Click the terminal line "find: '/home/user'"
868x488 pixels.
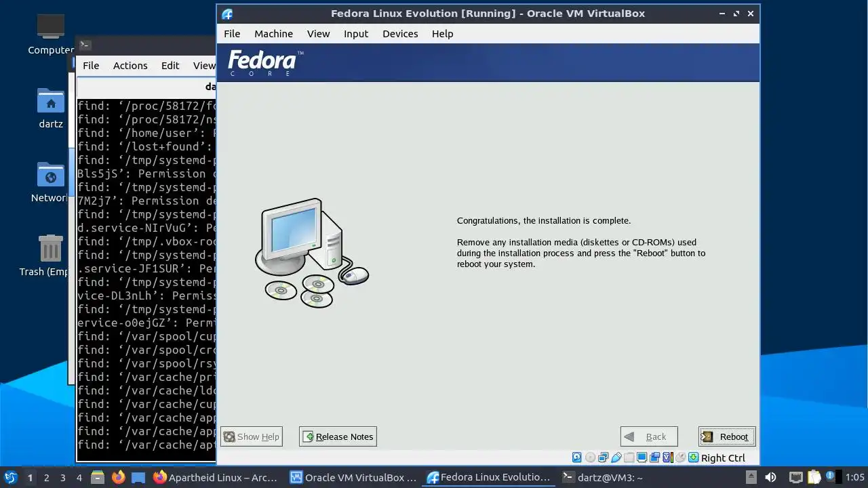(146, 133)
